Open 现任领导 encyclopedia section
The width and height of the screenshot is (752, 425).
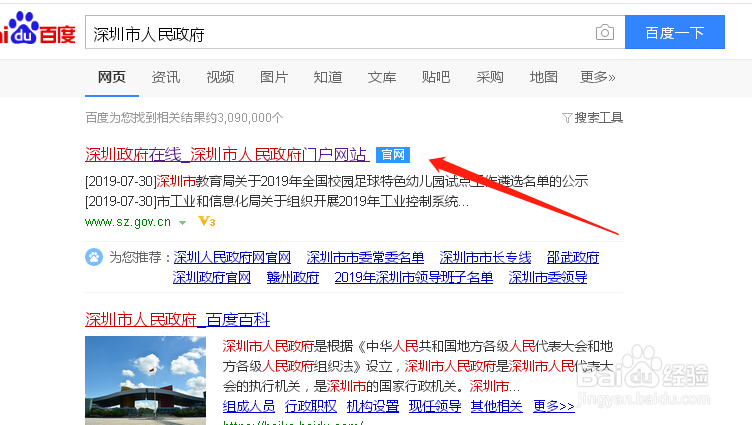pyautogui.click(x=435, y=407)
